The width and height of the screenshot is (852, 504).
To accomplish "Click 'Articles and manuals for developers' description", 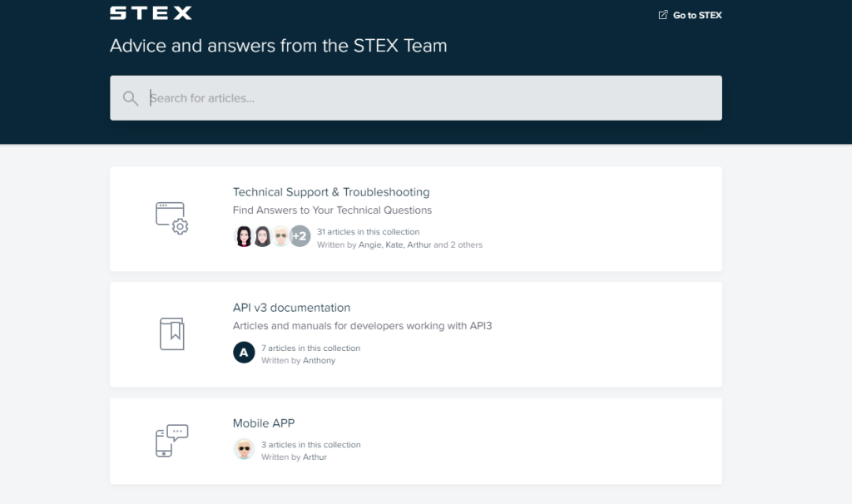I will (362, 326).
